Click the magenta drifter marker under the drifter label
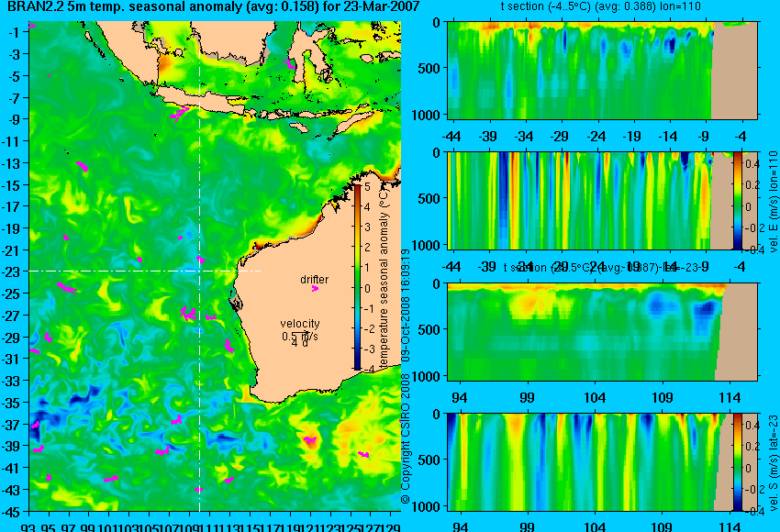 pos(315,288)
